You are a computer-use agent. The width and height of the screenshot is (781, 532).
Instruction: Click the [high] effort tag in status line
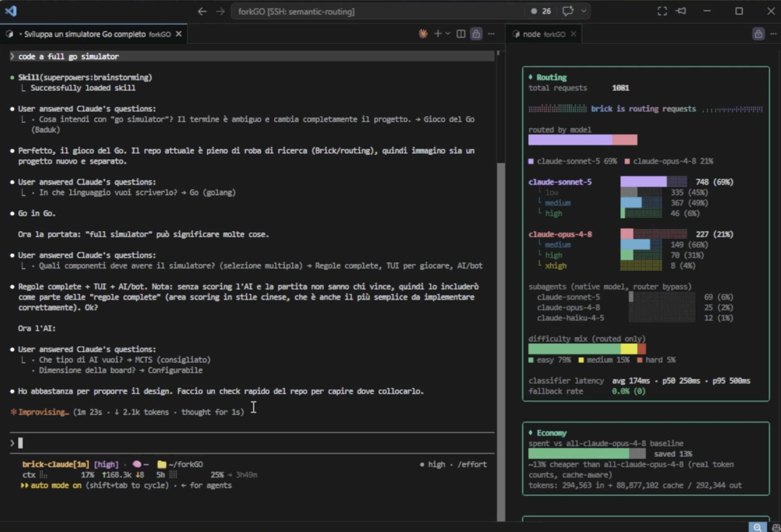[106, 464]
